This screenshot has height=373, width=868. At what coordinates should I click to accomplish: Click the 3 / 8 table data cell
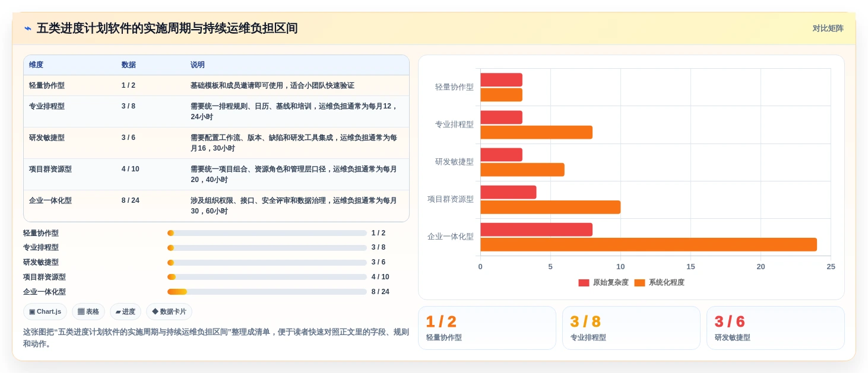pos(128,106)
